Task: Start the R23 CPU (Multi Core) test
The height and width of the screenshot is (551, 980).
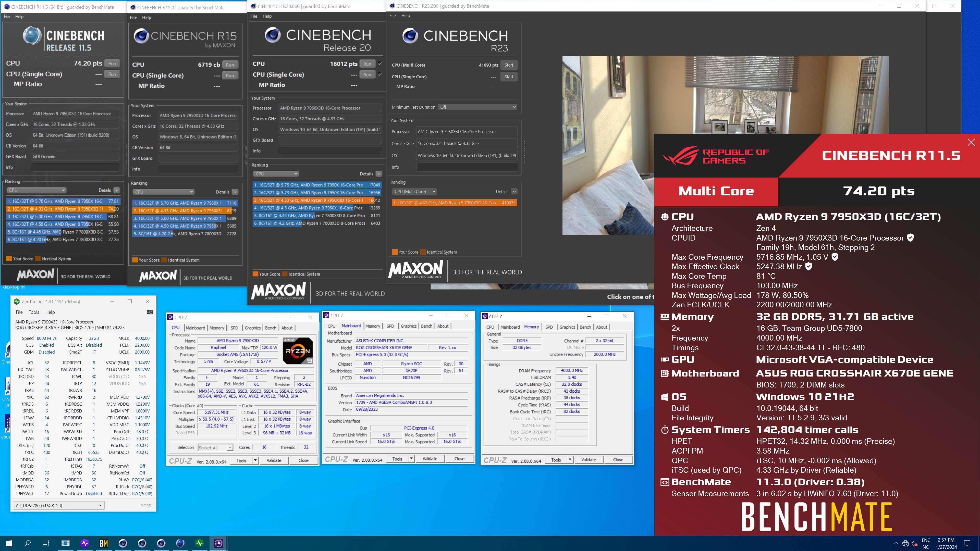Action: click(509, 65)
